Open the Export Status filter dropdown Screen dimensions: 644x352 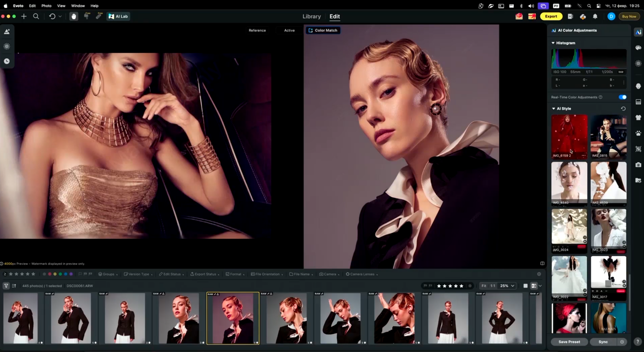205,274
